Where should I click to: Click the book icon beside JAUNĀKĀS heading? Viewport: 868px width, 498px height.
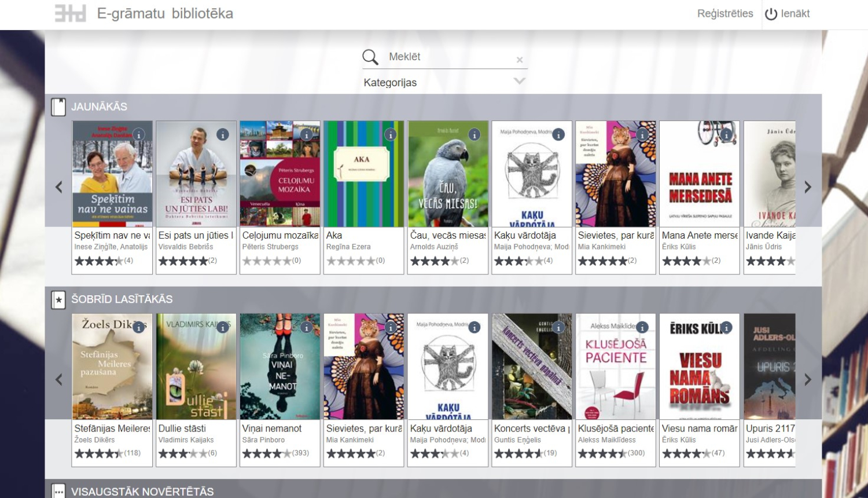(x=58, y=106)
